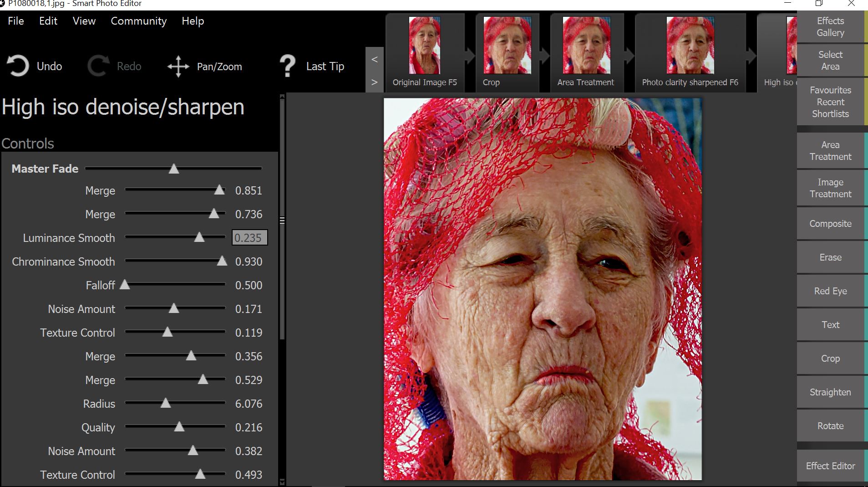Image resolution: width=868 pixels, height=487 pixels.
Task: Choose the Text tool
Action: click(831, 325)
